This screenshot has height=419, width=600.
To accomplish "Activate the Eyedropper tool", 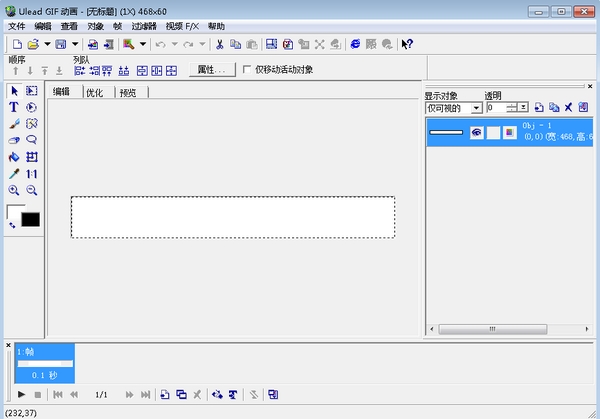I will pyautogui.click(x=14, y=173).
